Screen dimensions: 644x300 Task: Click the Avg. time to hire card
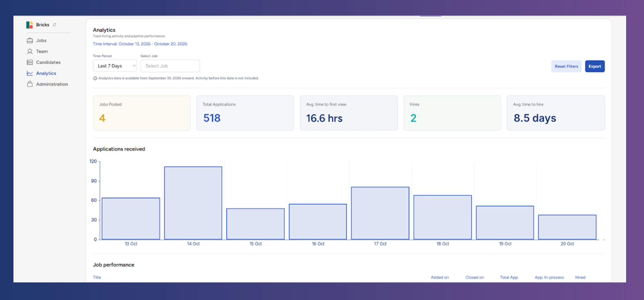coord(556,113)
